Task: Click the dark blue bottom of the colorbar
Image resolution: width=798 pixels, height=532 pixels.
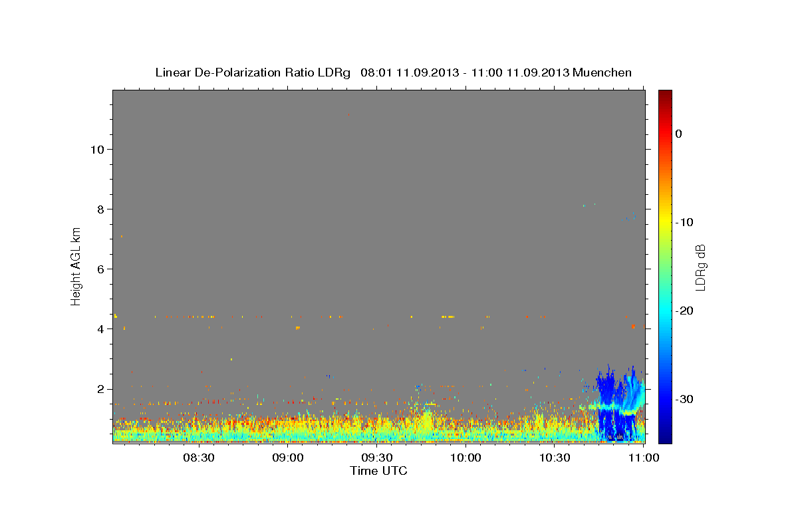Action: 665,436
